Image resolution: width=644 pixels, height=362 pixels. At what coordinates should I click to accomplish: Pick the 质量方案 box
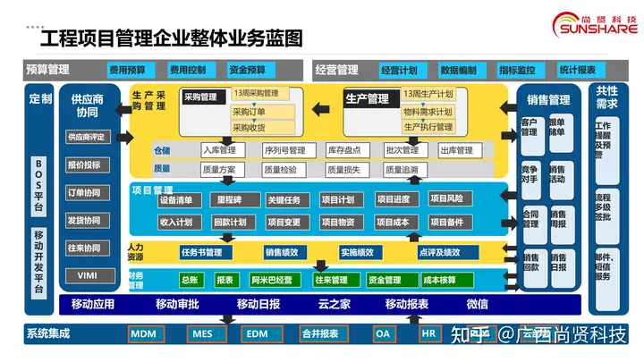tap(223, 170)
